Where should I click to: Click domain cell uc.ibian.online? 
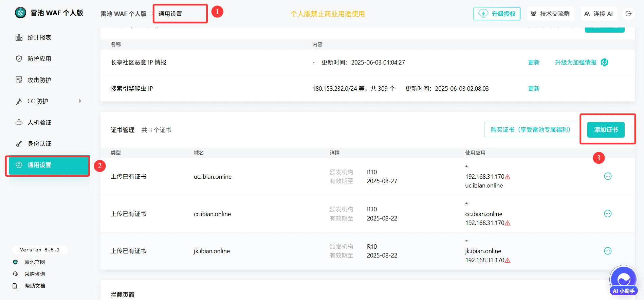(x=213, y=177)
